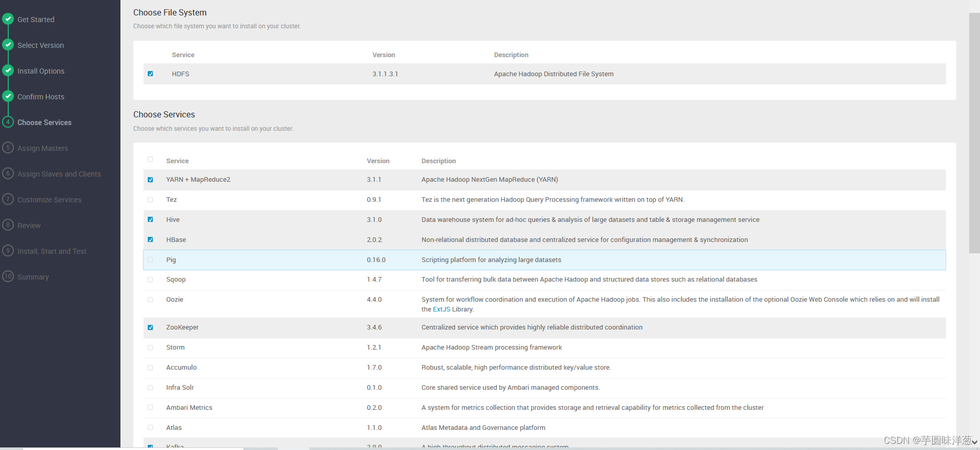The width and height of the screenshot is (980, 450).
Task: Check the Pig service checkbox
Action: coord(150,259)
